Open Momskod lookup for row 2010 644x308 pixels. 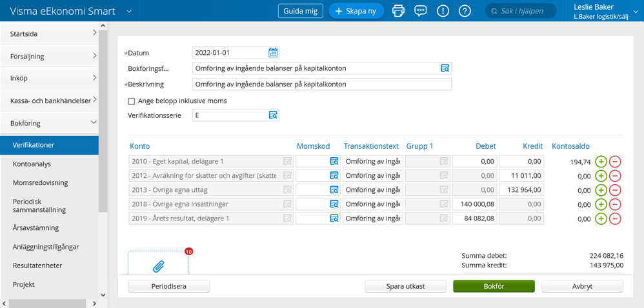(334, 162)
